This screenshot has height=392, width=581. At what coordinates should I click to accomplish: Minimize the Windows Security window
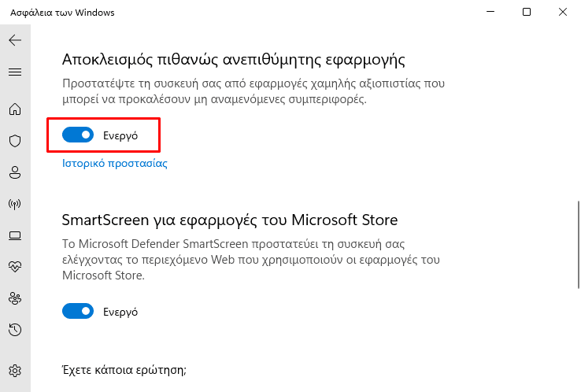[x=490, y=13]
